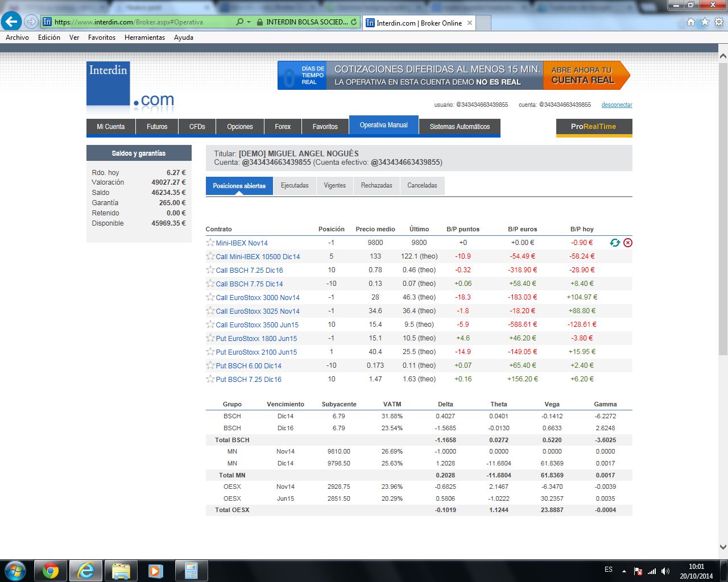Viewport: 728px width, 582px height.
Task: Click the network signal tray icon
Action: [652, 571]
